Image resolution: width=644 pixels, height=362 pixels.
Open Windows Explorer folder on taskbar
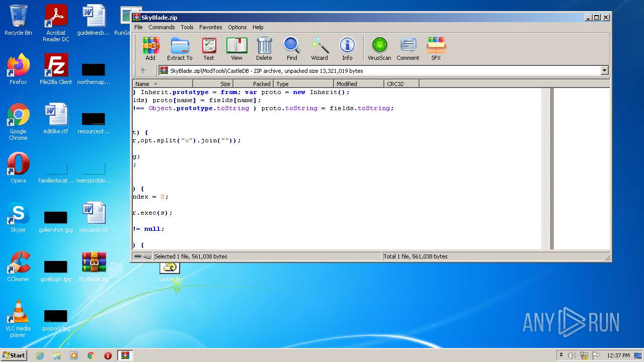coord(57,355)
